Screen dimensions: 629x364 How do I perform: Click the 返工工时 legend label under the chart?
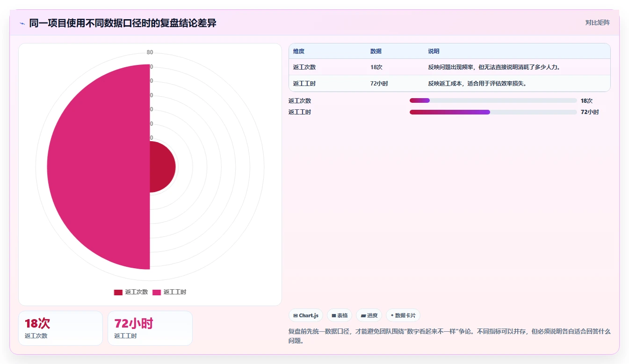click(175, 292)
